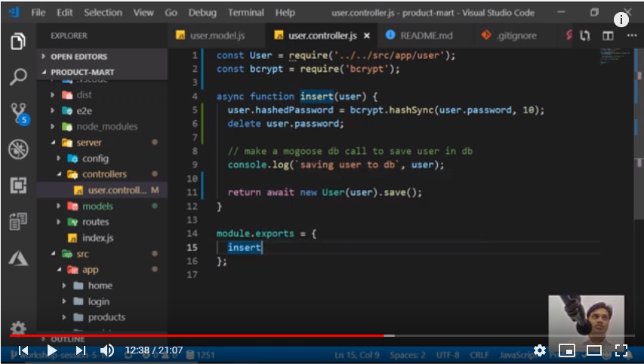644x364 pixels.
Task: Mute the video volume
Action: pos(107,350)
